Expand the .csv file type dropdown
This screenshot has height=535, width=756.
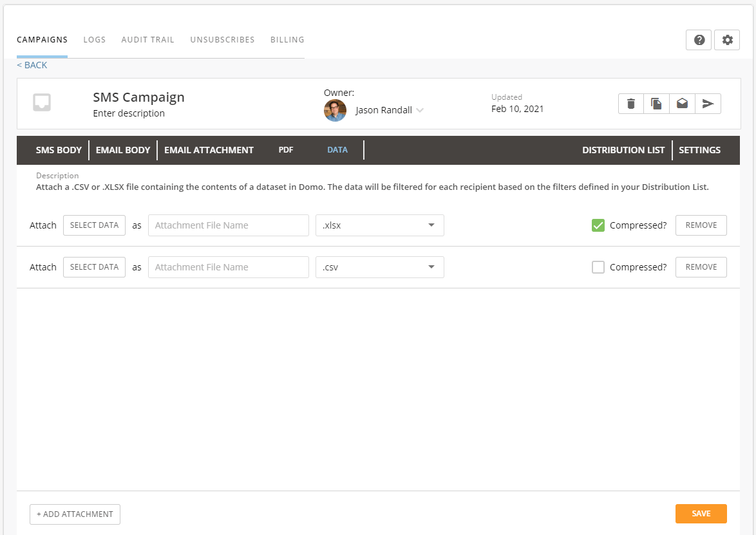[379, 267]
